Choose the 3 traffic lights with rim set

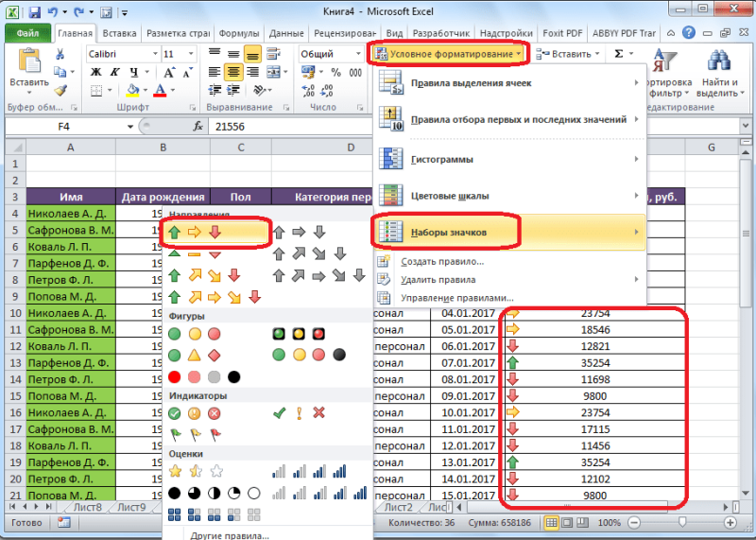click(x=299, y=334)
